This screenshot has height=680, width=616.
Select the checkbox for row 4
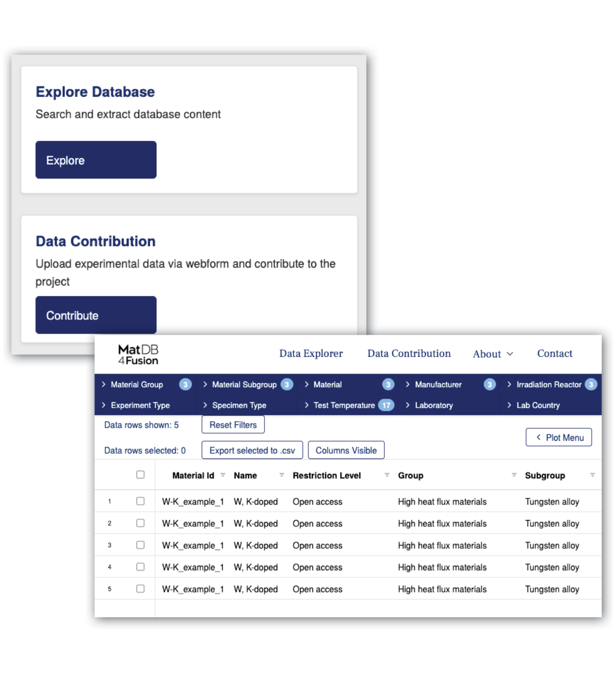[x=140, y=567]
